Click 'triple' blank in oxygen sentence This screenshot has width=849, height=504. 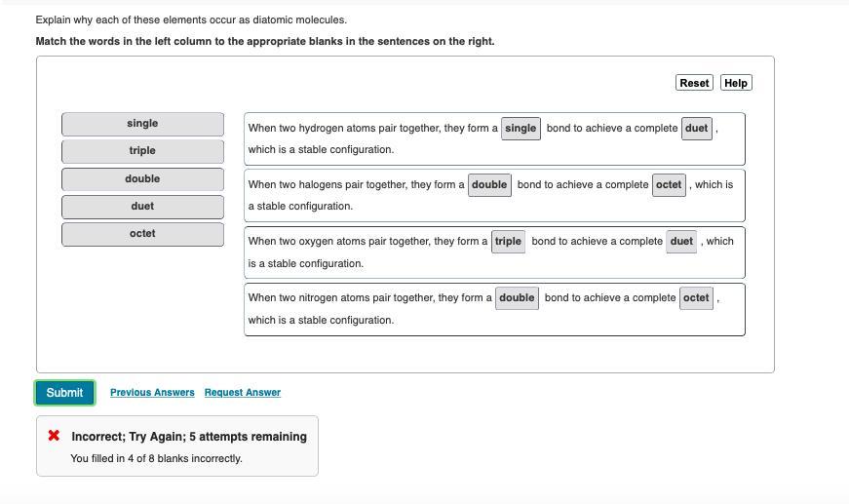pyautogui.click(x=508, y=241)
